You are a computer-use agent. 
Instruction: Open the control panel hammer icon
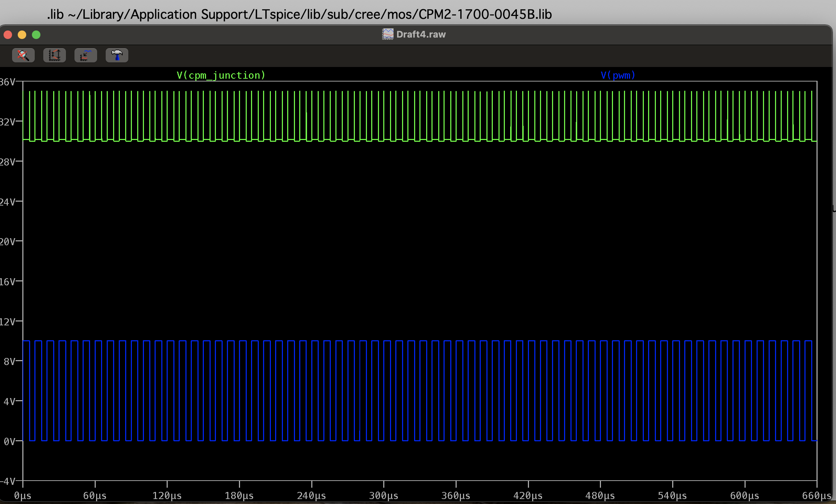click(x=117, y=55)
